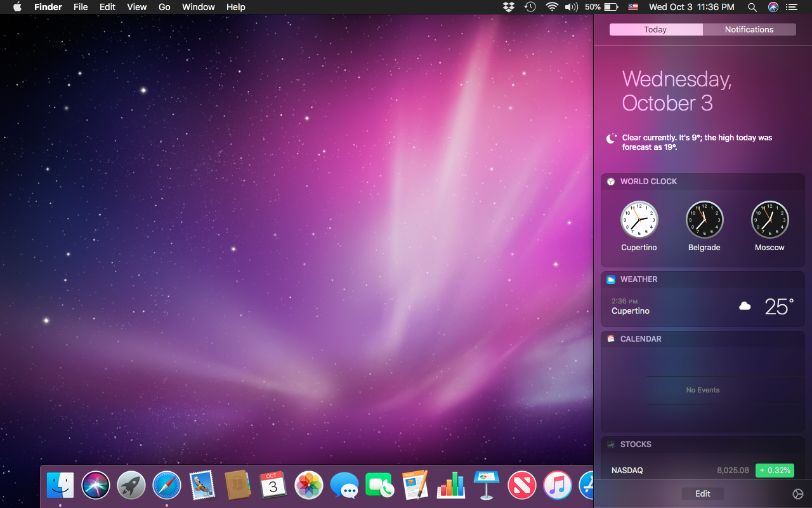Click the clear weather summary text
Viewport: 812px width, 508px height.
(697, 142)
